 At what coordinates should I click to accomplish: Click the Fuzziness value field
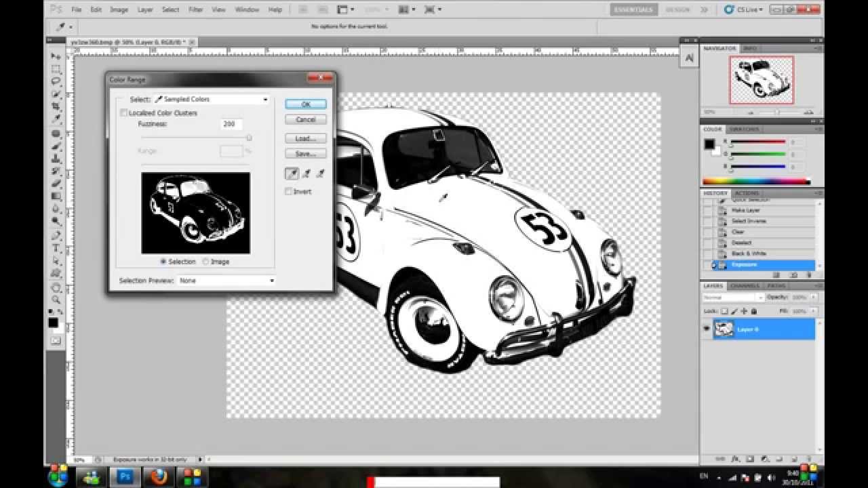click(231, 124)
